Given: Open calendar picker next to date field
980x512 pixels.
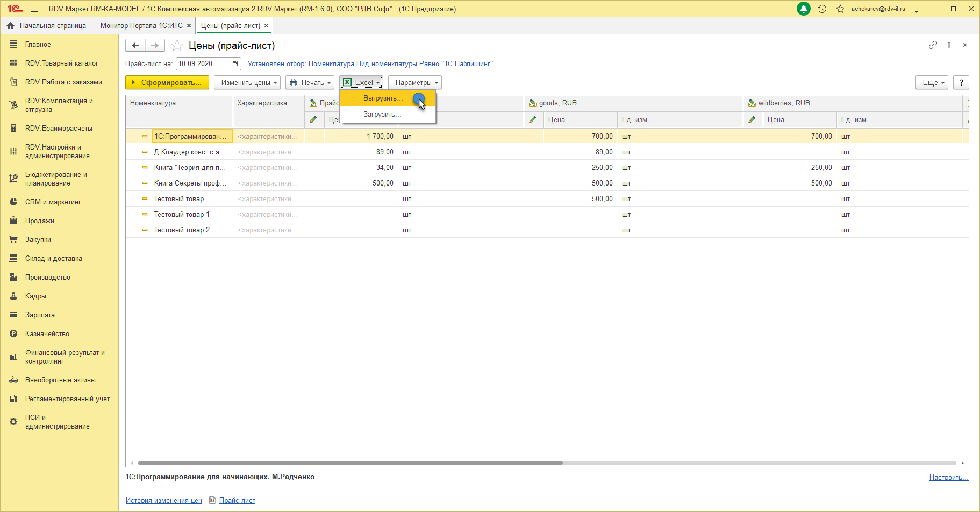Looking at the screenshot, I should (235, 64).
